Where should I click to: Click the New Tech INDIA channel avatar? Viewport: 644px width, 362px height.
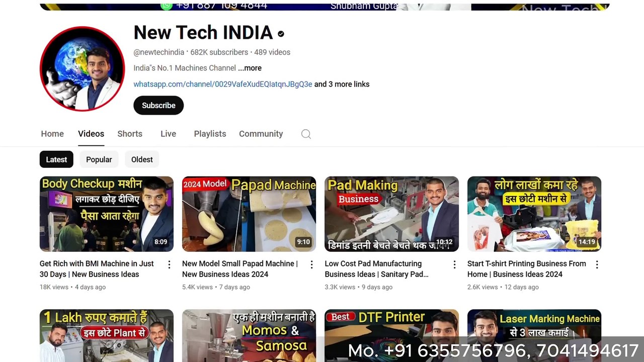[x=82, y=69]
